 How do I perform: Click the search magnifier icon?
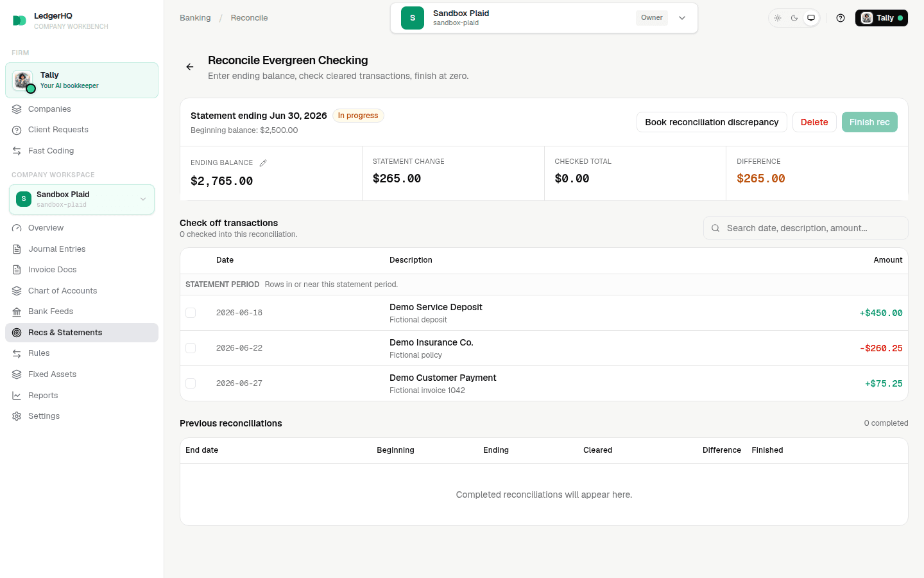coord(715,228)
